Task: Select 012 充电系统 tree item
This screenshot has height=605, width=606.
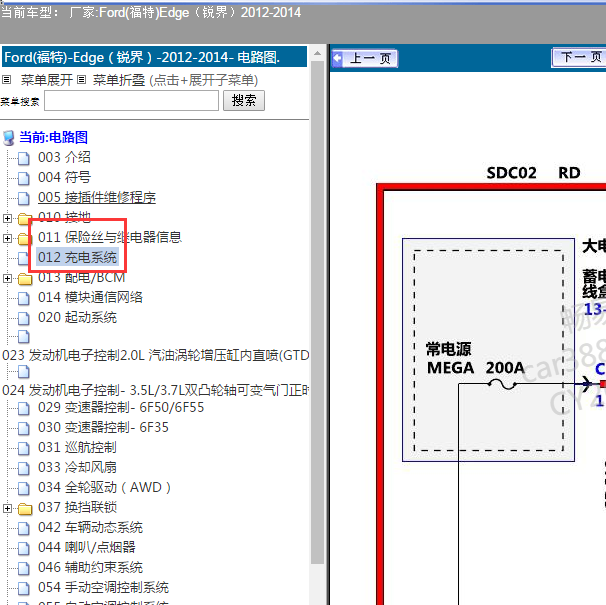Action: (x=77, y=257)
